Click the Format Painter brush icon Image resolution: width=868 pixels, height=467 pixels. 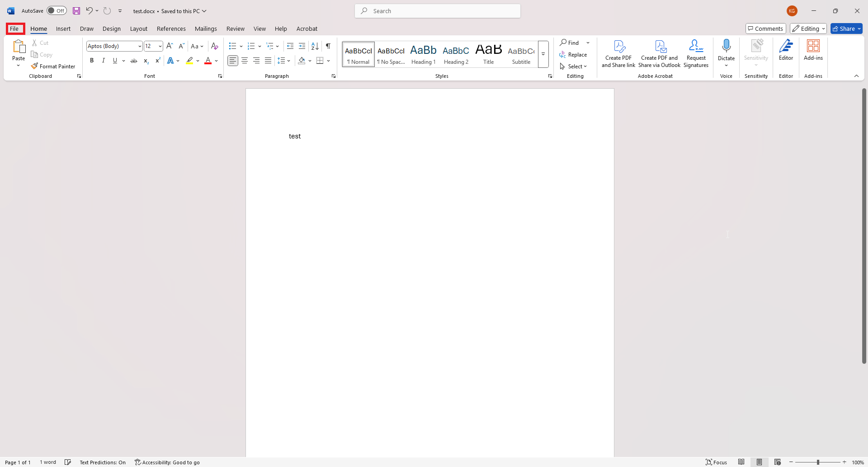(34, 66)
